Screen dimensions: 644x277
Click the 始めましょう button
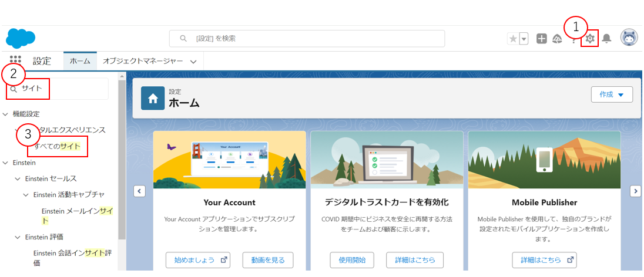197,260
